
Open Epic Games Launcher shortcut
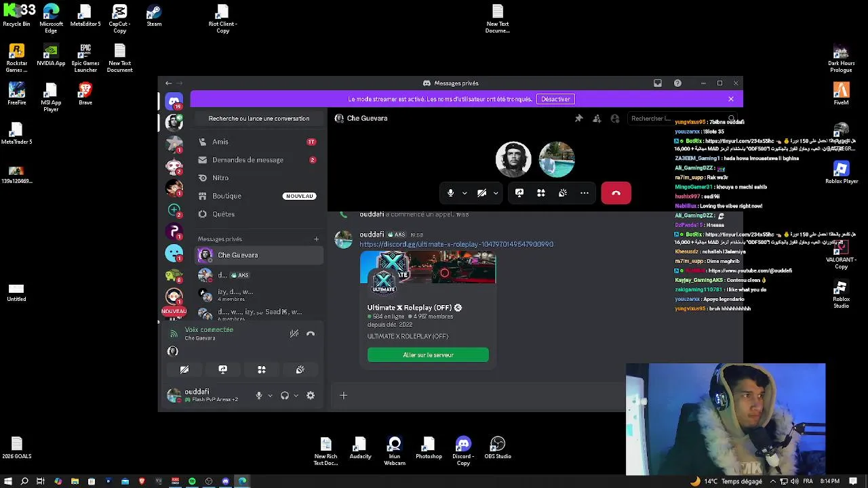[x=85, y=58]
